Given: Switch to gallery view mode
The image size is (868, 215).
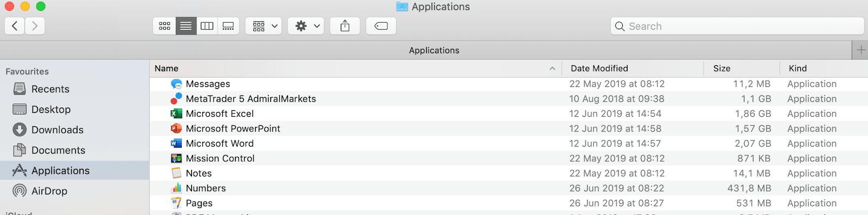Looking at the screenshot, I should click(228, 26).
